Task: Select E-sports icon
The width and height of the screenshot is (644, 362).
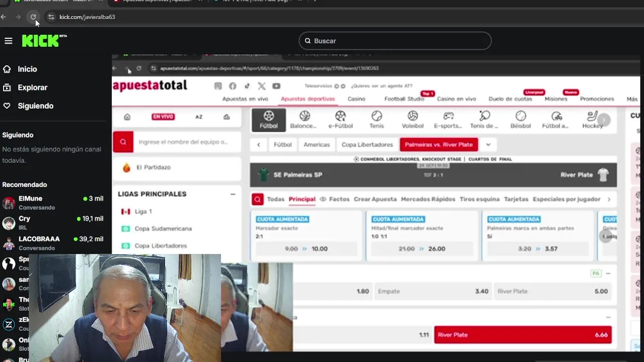Action: click(448, 120)
